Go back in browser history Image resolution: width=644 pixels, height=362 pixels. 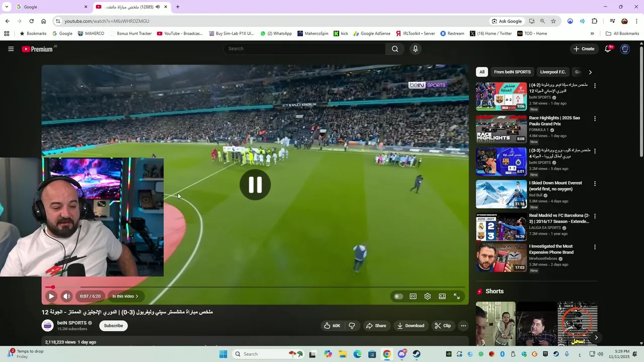coord(7,21)
